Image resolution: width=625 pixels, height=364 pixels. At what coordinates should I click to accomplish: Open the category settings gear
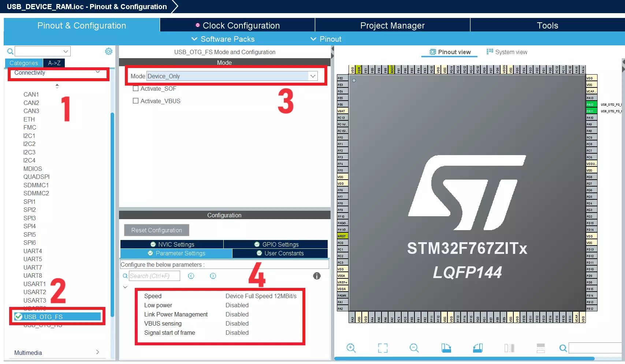click(109, 51)
